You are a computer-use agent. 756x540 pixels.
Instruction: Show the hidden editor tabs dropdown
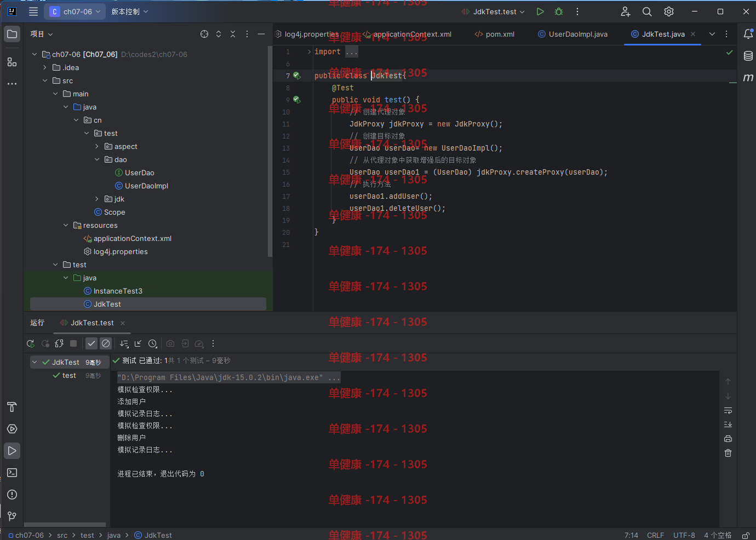tap(712, 34)
